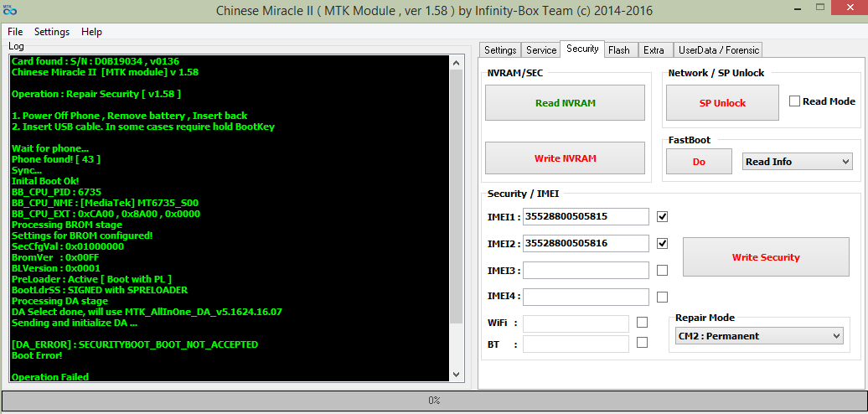Viewport: 868px width, 414px height.
Task: Click the 0% progress bar
Action: (434, 400)
